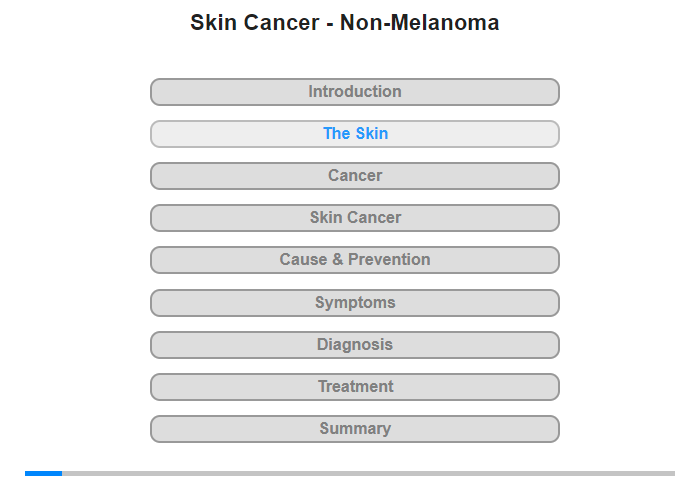Go to the Cancer section
The width and height of the screenshot is (700, 480).
[x=354, y=176]
